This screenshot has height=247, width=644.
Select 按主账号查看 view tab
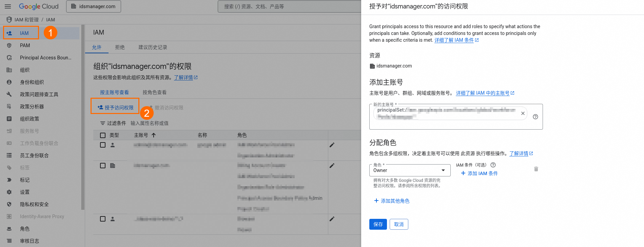point(114,92)
